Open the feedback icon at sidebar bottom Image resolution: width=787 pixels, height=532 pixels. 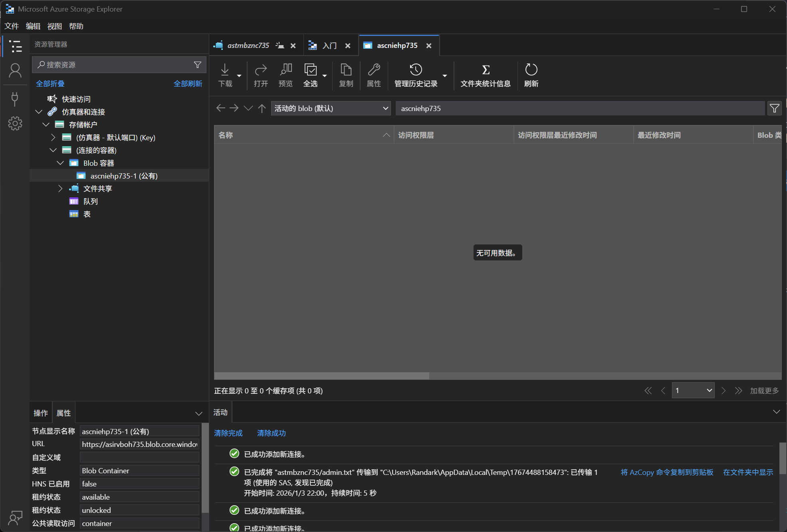(15, 518)
